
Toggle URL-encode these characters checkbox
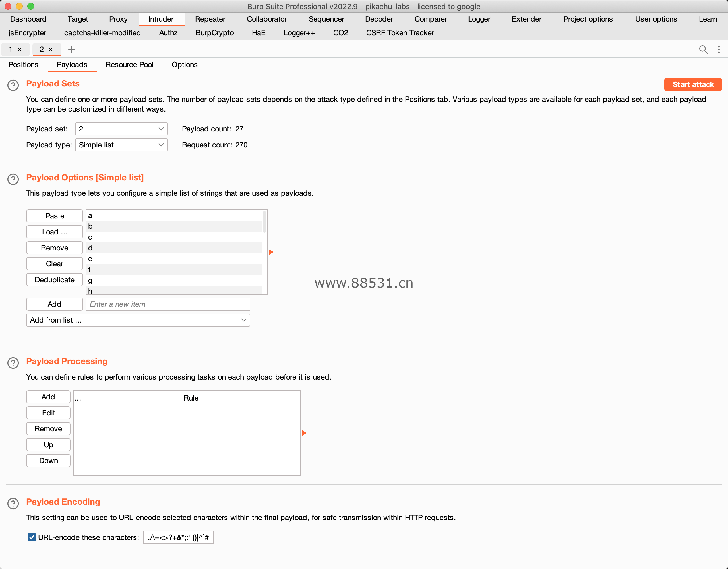tap(32, 537)
